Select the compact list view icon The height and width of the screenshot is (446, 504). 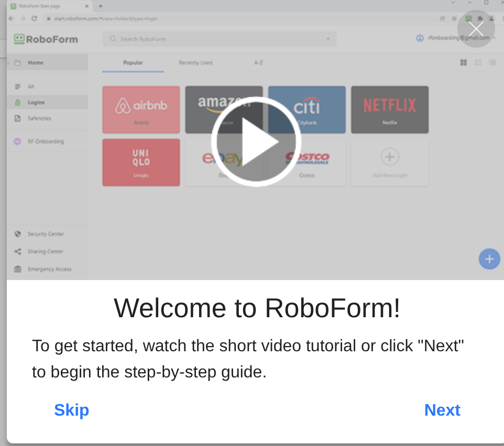point(492,62)
